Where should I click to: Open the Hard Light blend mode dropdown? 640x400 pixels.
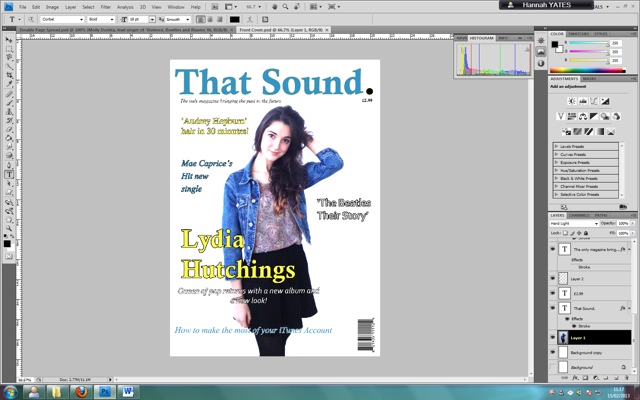pyautogui.click(x=574, y=224)
